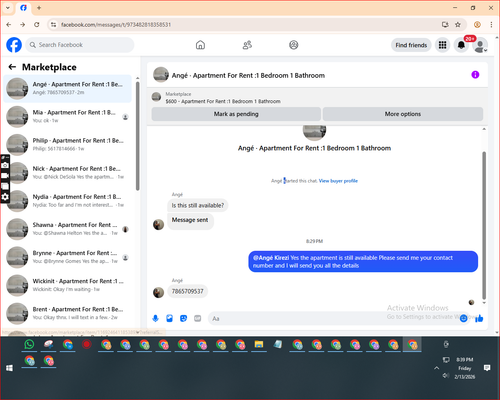500x400 pixels.
Task: Reload the page
Action: click(x=37, y=25)
